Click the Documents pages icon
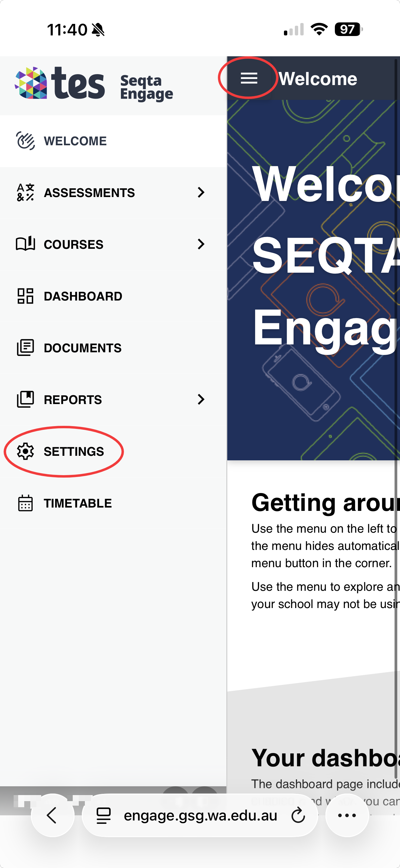 [25, 348]
